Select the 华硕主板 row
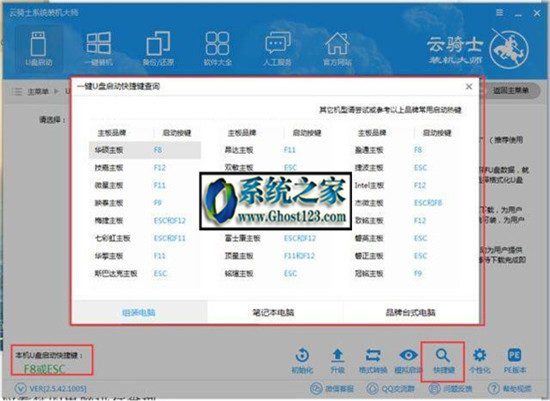The image size is (550, 401). (x=145, y=150)
